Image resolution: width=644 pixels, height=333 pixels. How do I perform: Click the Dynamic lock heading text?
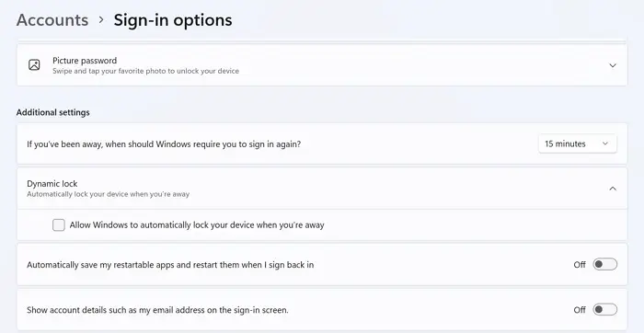(52, 184)
